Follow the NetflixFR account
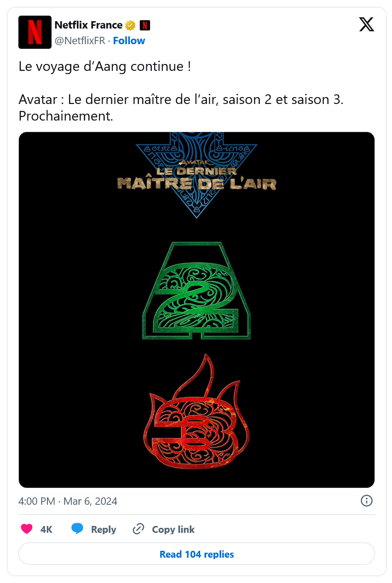392x583 pixels. (x=129, y=40)
